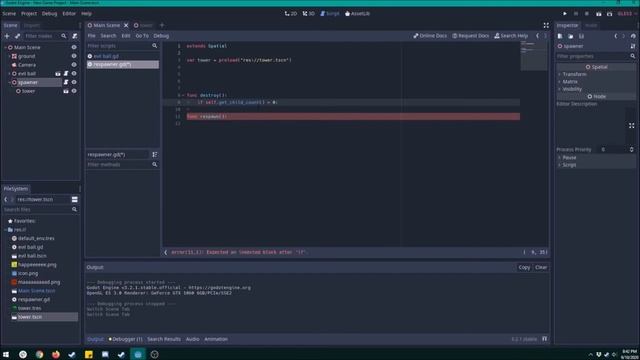Load resource in Inspector toolbar
Screen dimensions: 640x360
571,36
